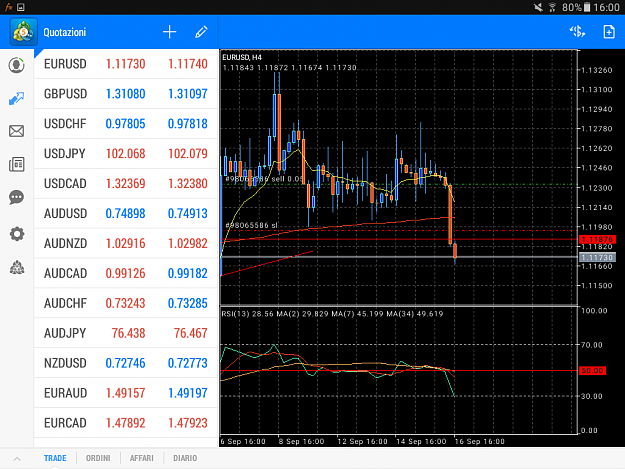Screen dimensions: 625x469
Task: Select the EURAUD quote row
Action: pos(126,392)
